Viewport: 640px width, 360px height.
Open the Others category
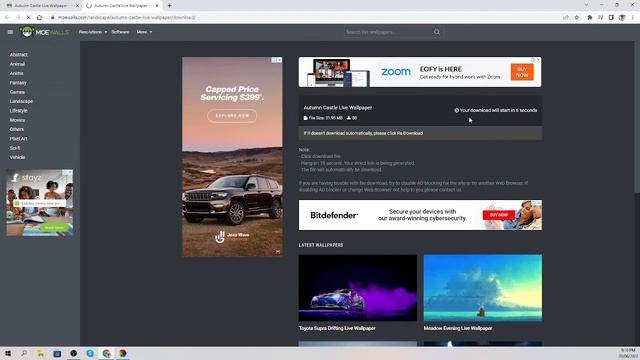(17, 129)
